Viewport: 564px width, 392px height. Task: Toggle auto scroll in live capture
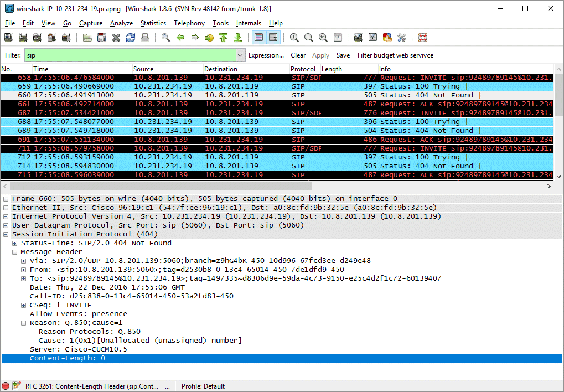273,38
